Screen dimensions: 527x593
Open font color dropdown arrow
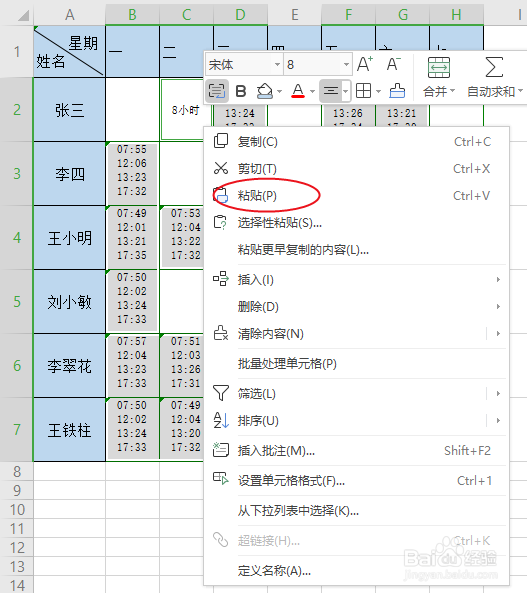point(312,91)
